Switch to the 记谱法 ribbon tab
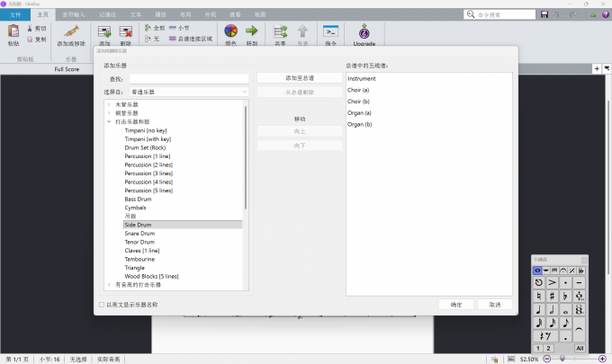 [107, 14]
